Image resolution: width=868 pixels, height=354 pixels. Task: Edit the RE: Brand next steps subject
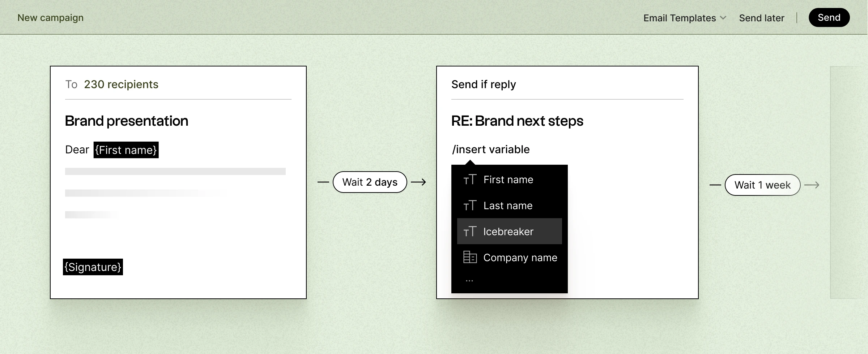(x=517, y=121)
